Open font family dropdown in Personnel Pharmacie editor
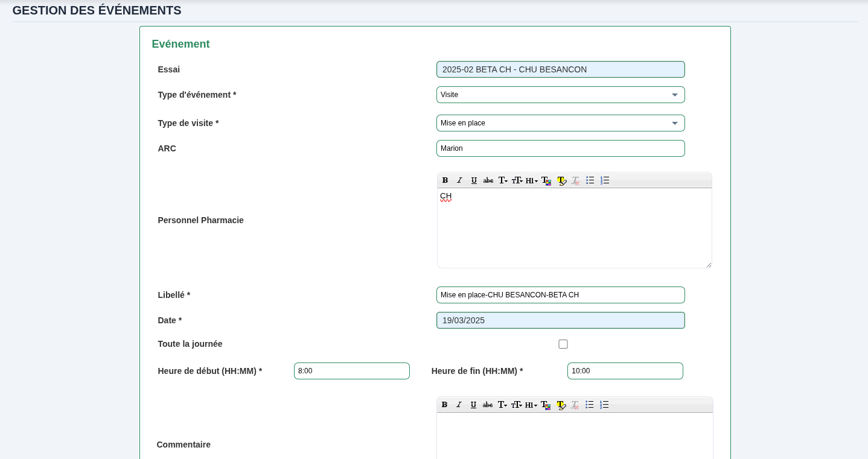Image resolution: width=868 pixels, height=459 pixels. 503,180
